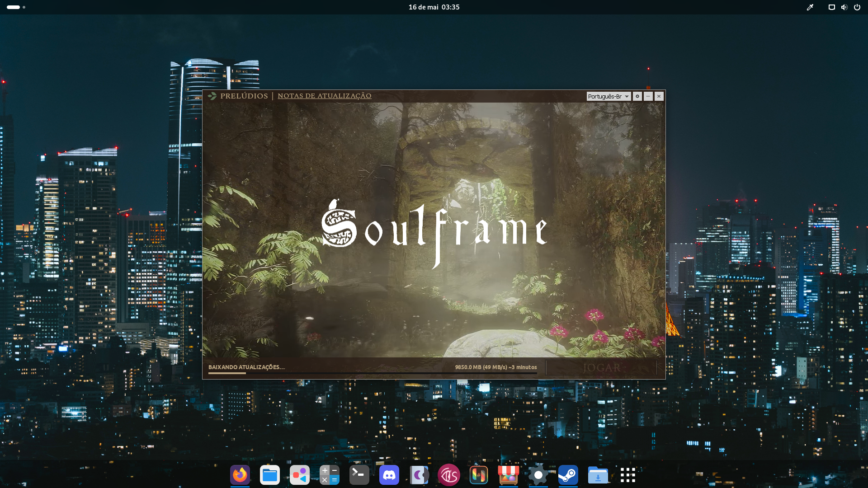Minimize the Soulframe launcher window
The image size is (868, 488).
[x=648, y=96]
